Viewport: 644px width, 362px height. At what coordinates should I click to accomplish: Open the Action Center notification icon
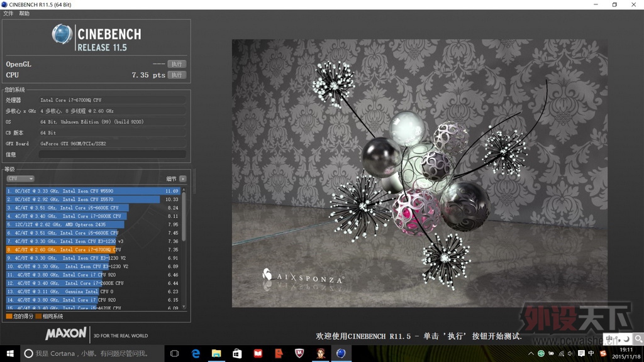(x=581, y=353)
